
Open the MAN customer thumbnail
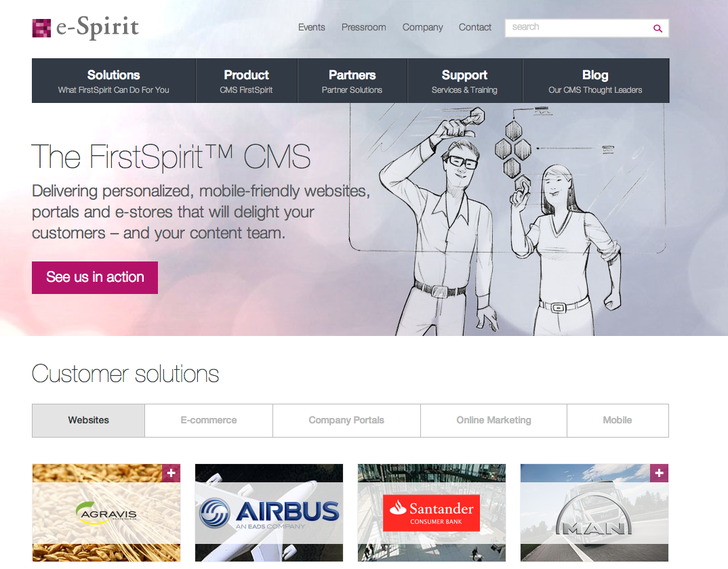click(x=594, y=513)
